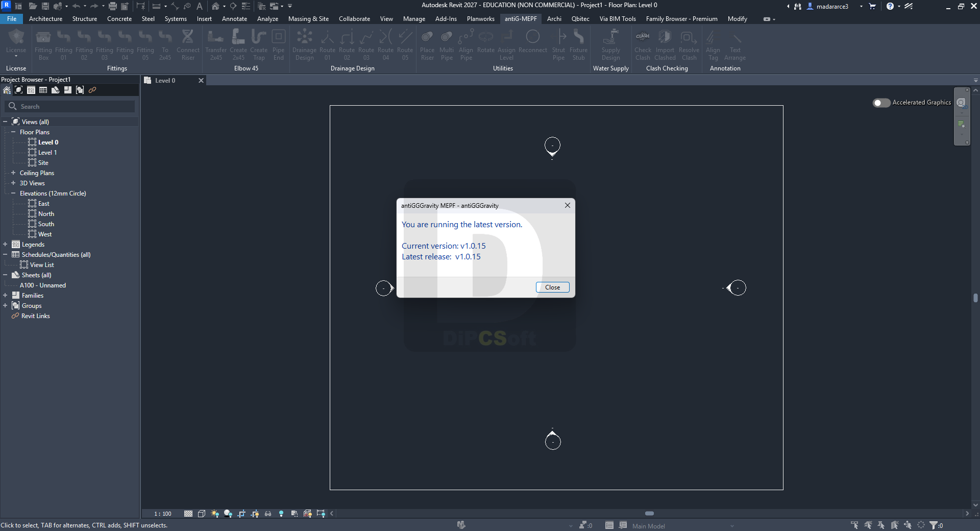Open the Drainage Design tool

(305, 45)
